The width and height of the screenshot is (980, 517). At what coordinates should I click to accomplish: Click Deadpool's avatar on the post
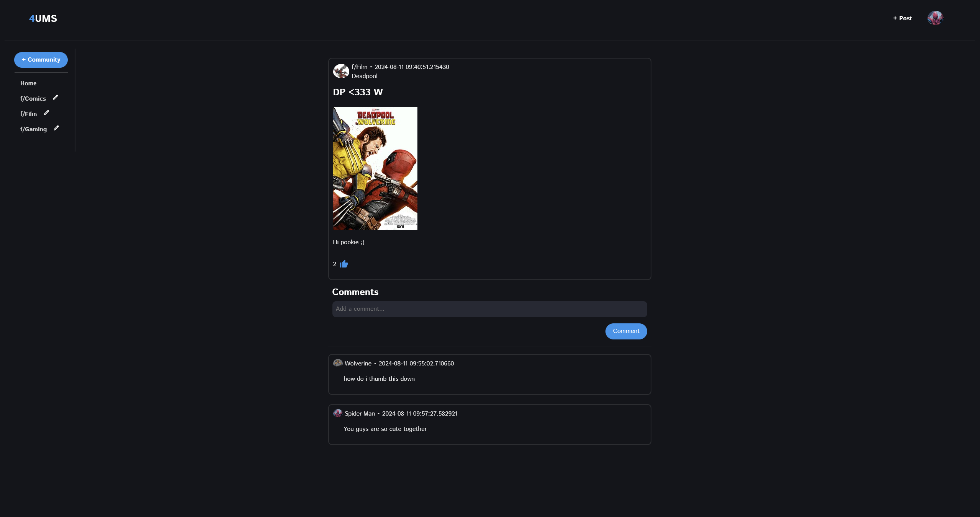[341, 71]
